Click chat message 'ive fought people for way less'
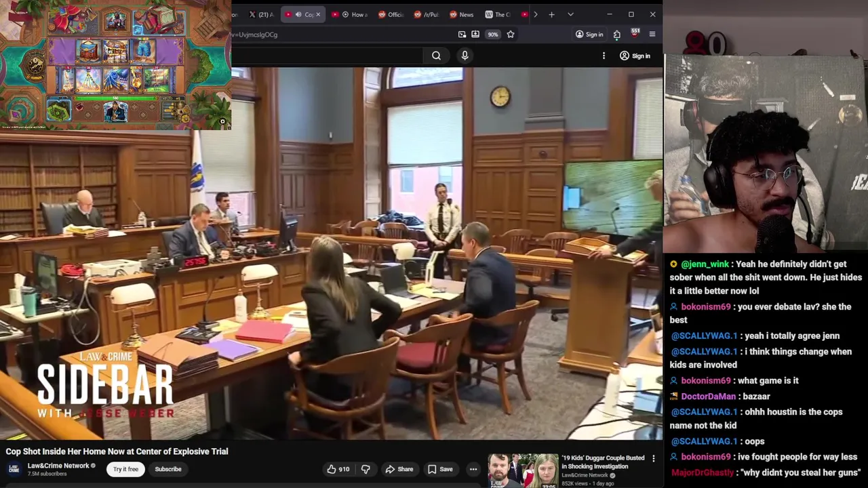 tap(797, 457)
